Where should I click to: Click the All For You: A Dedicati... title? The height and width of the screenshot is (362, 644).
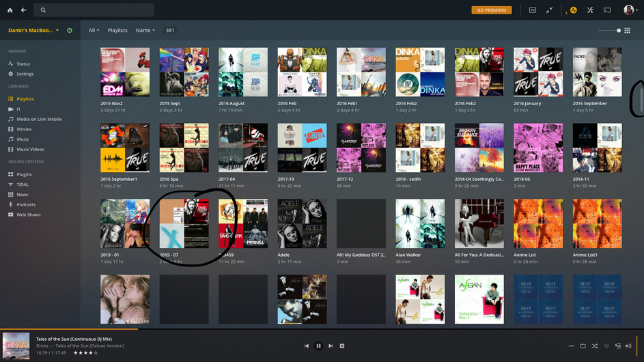(479, 255)
